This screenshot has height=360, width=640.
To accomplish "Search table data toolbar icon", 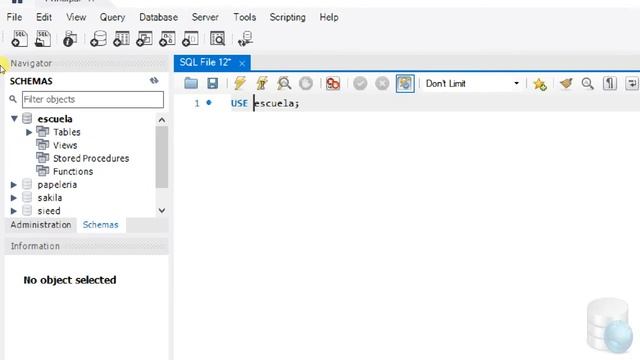I will coord(217,39).
